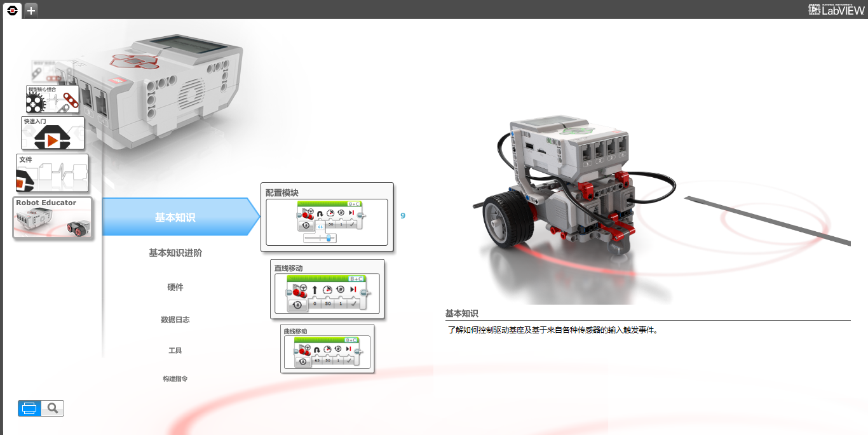Viewport: 868px width, 435px height.
Task: Click the B+C port label in 曲线移动
Action: pos(351,340)
